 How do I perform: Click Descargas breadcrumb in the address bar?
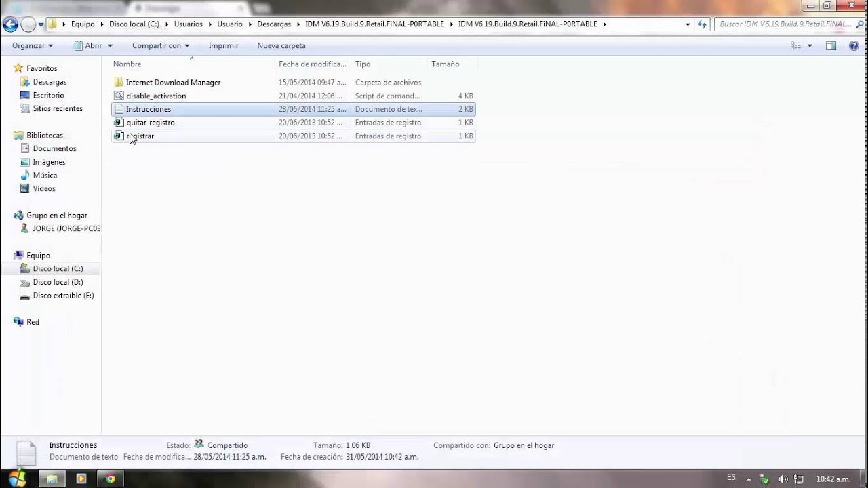(x=274, y=24)
